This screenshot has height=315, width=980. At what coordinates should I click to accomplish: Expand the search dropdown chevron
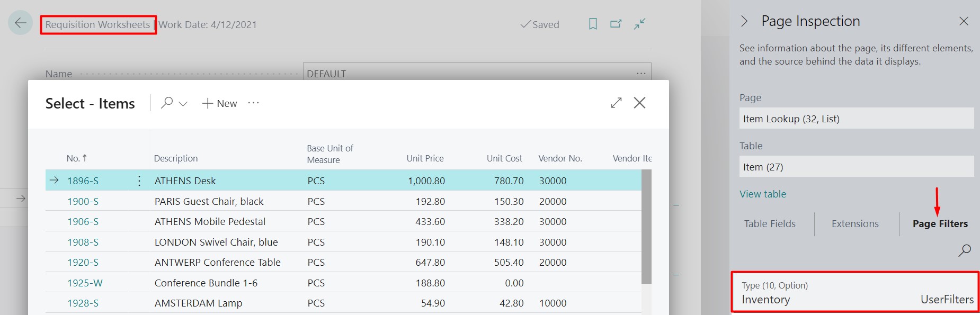pos(183,104)
